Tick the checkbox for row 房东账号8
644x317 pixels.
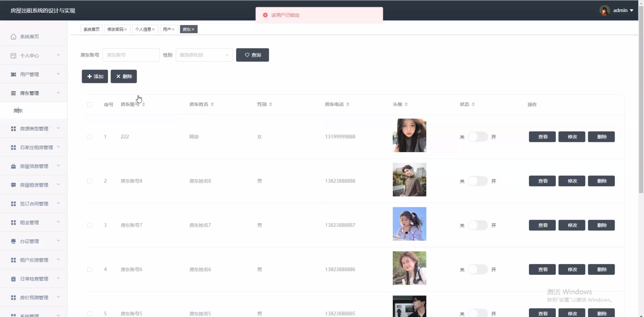[x=90, y=181]
